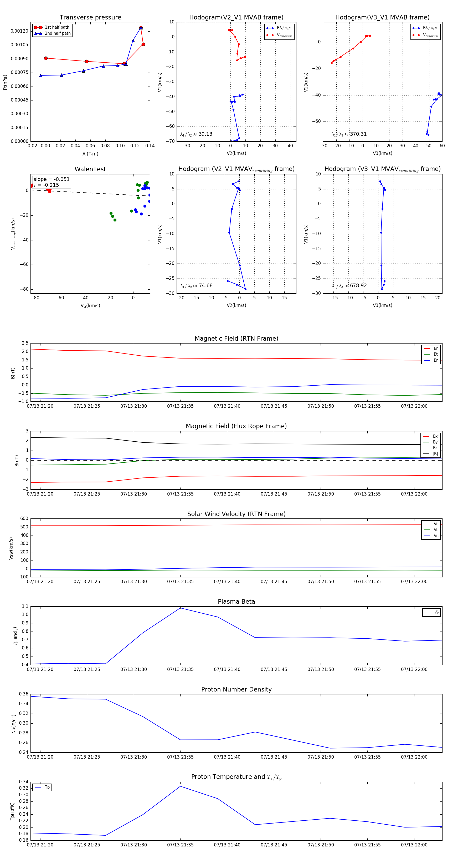This screenshot has height=868, width=473.
Task: Click the "Proton Temperature and Te/Tp" title
Action: [236, 777]
